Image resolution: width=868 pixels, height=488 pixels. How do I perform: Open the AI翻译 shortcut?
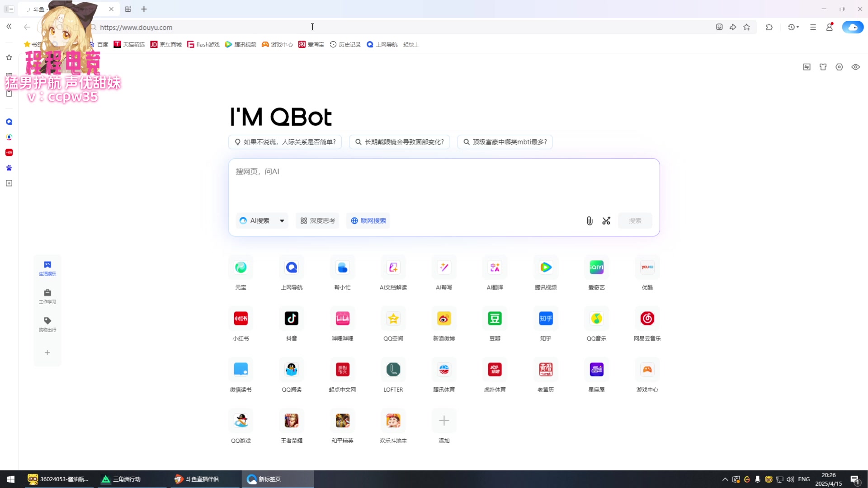[495, 267]
